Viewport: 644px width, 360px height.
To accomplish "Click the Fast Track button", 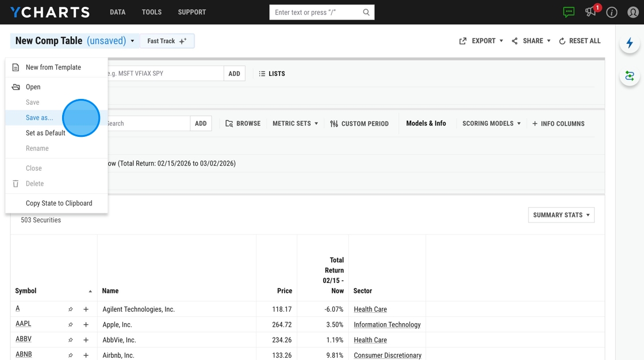I will tap(167, 41).
